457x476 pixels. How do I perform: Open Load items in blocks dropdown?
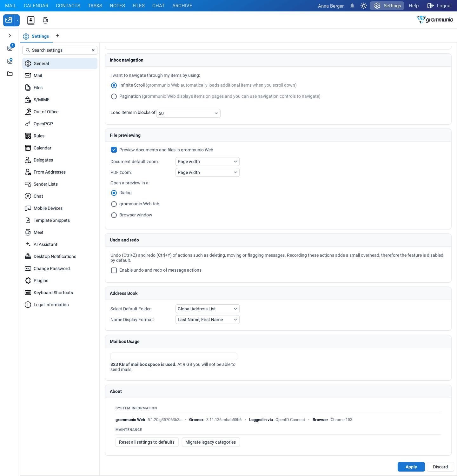point(189,113)
